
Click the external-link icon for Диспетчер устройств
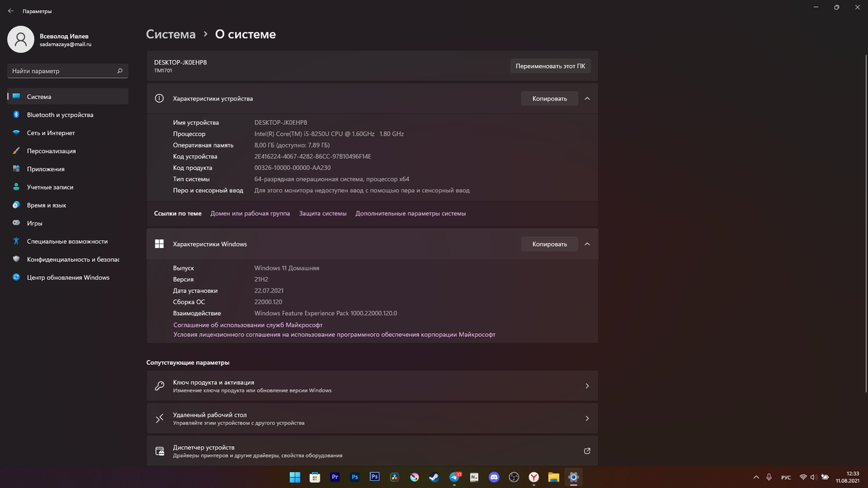587,451
